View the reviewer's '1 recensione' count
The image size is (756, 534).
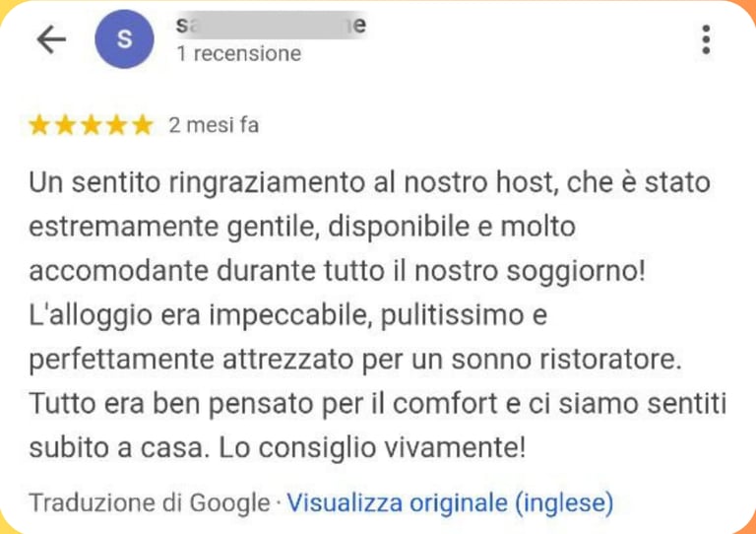[x=239, y=53]
